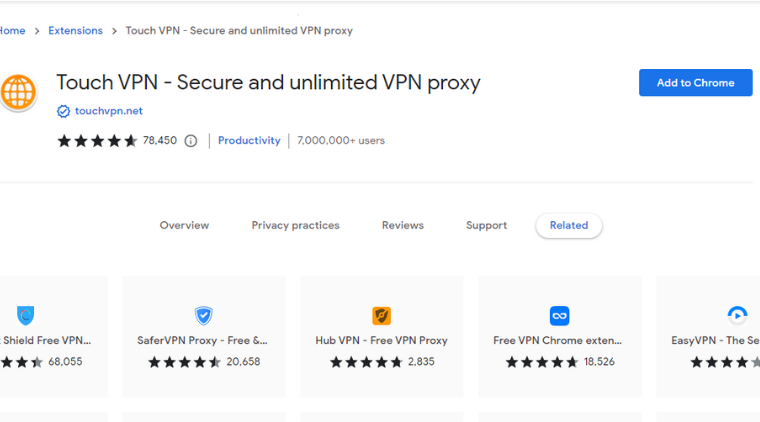
Task: Click the EasyVPN play icon
Action: coord(737,315)
